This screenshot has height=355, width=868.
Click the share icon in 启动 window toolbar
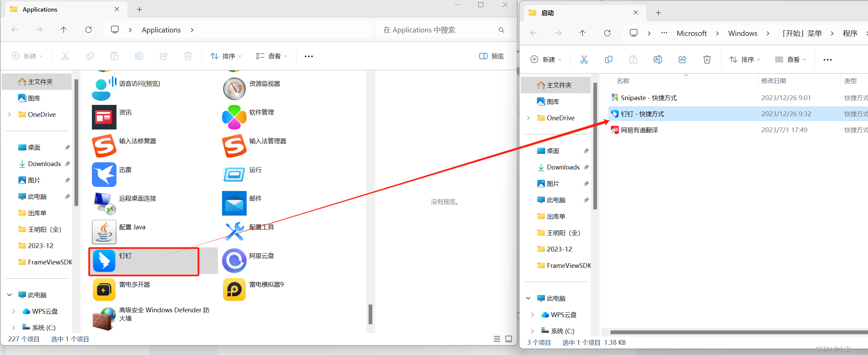coord(683,60)
